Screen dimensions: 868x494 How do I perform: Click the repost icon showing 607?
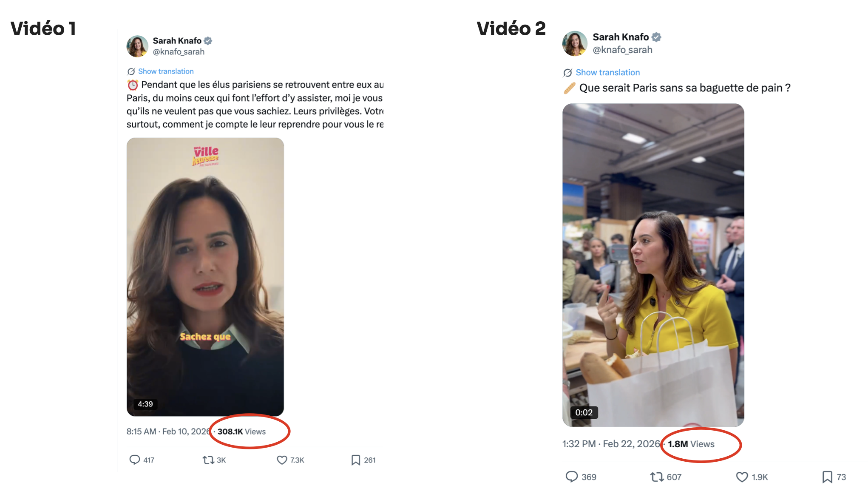[x=657, y=477]
